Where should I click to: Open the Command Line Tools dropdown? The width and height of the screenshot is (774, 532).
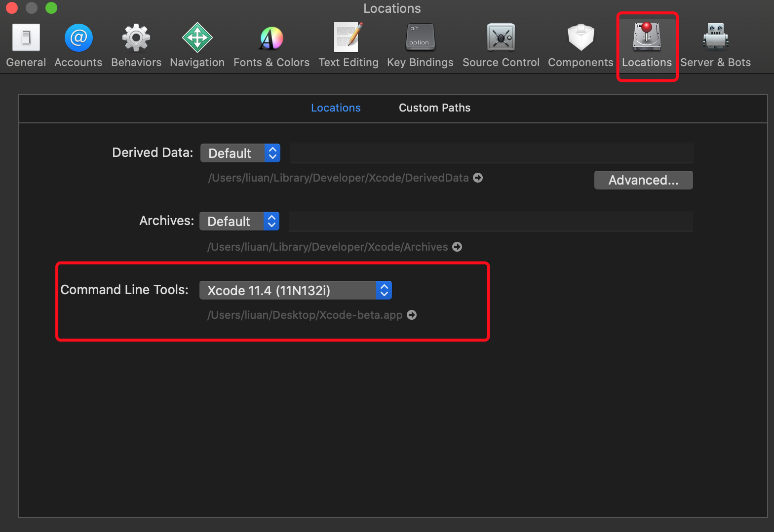(x=296, y=290)
